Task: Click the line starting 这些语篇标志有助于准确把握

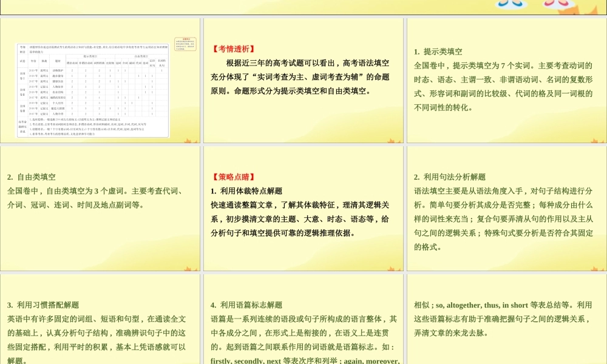Action: point(503,319)
